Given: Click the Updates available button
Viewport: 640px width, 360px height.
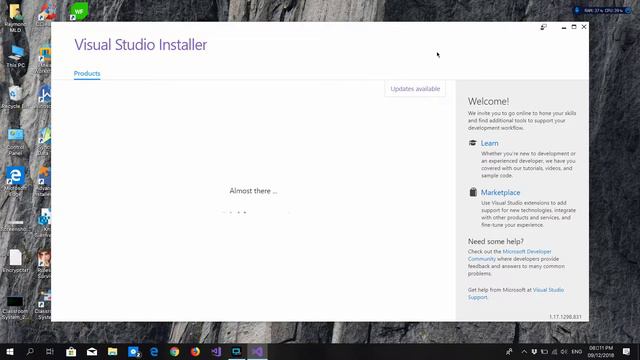Looking at the screenshot, I should [x=415, y=89].
